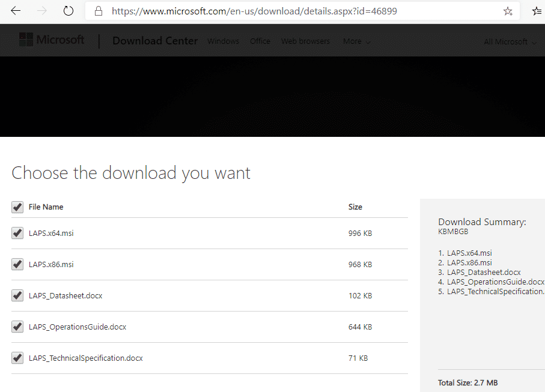Uncheck the LAPS.x86.msi file checkbox
The image size is (545, 392).
coord(17,264)
